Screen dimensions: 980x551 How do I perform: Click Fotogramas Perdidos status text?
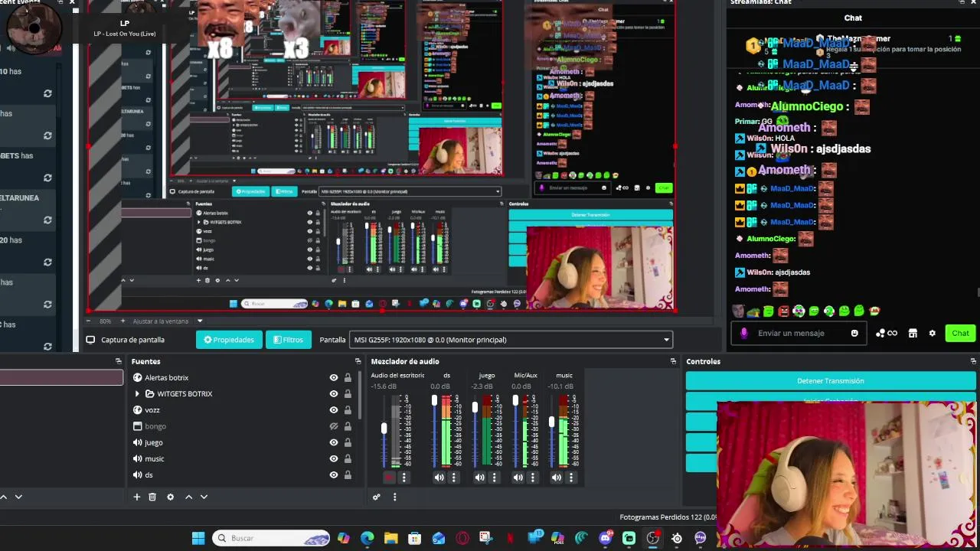coord(668,517)
